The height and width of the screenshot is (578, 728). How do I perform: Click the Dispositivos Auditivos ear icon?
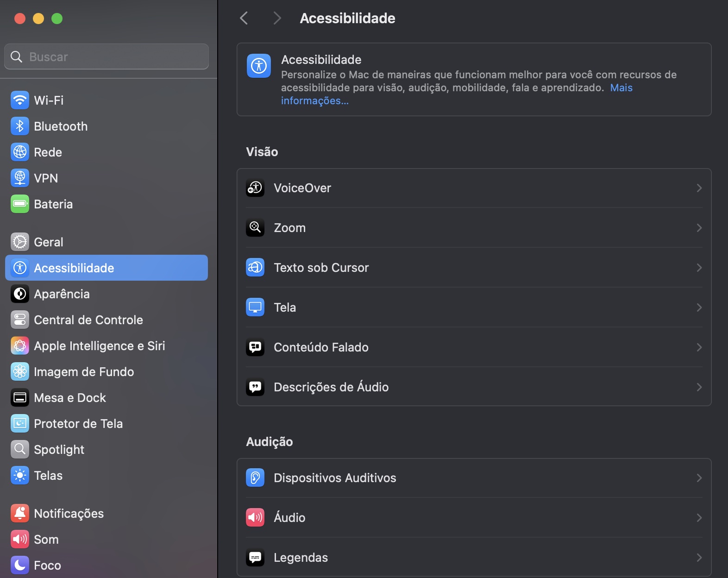point(255,478)
